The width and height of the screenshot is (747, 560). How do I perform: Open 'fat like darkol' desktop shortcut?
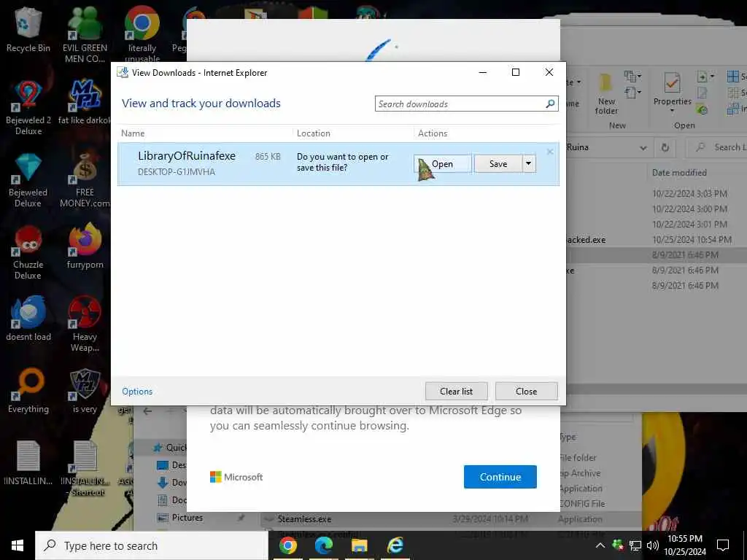(85, 102)
